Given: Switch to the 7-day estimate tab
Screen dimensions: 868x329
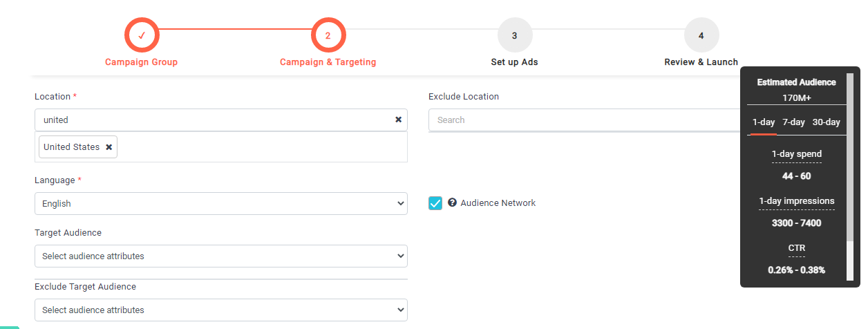Looking at the screenshot, I should [x=793, y=122].
